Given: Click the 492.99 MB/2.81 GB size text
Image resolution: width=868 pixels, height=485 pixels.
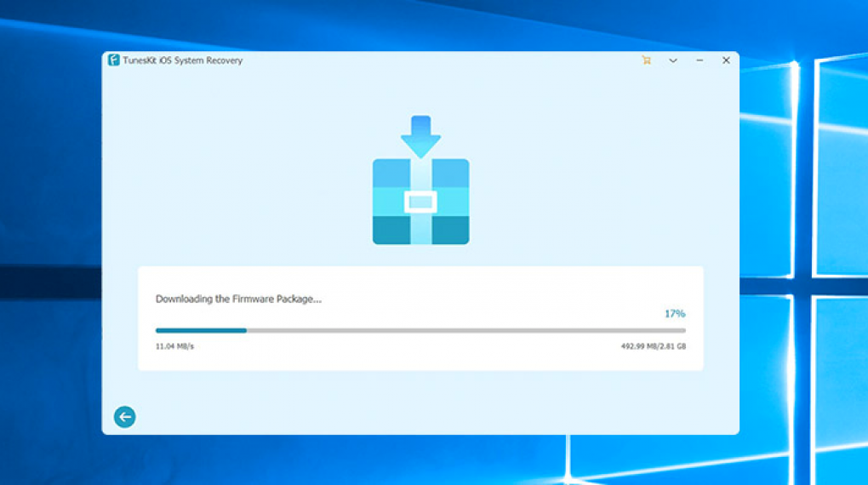Looking at the screenshot, I should coord(654,346).
